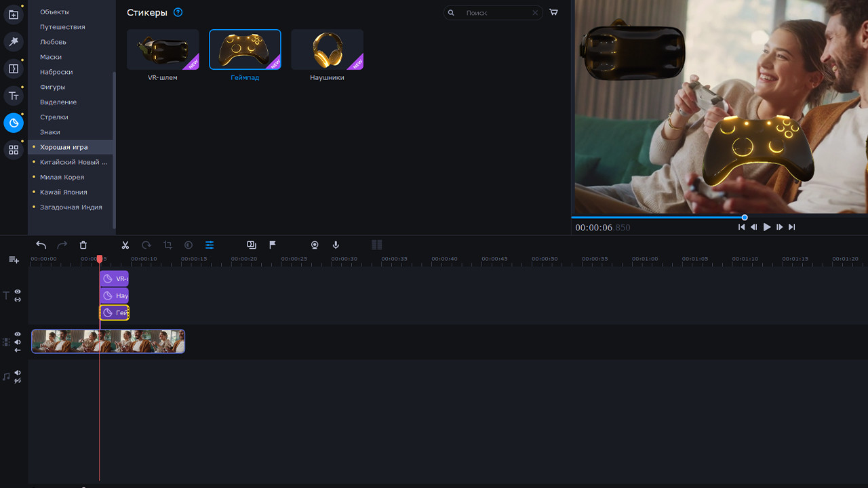Toggle visibility of the titles track
This screenshot has width=868, height=488.
click(18, 291)
